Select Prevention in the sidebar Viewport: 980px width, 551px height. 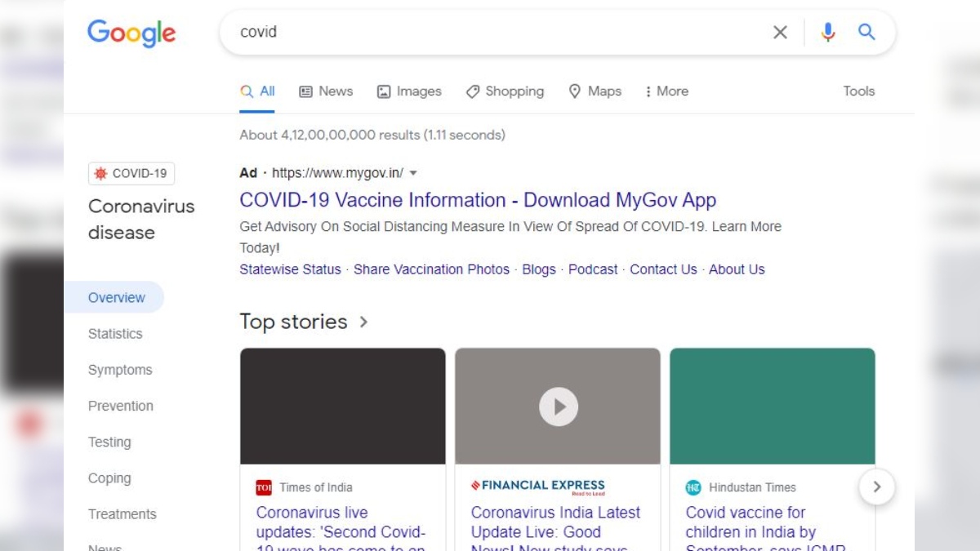tap(121, 406)
